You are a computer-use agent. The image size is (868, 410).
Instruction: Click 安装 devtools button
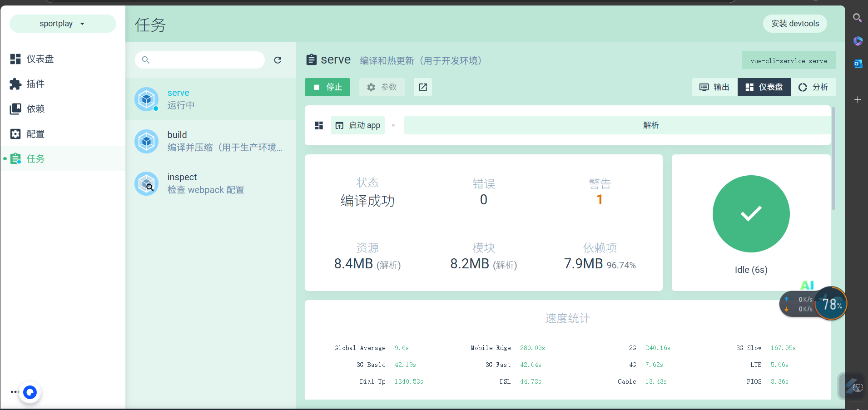(795, 24)
